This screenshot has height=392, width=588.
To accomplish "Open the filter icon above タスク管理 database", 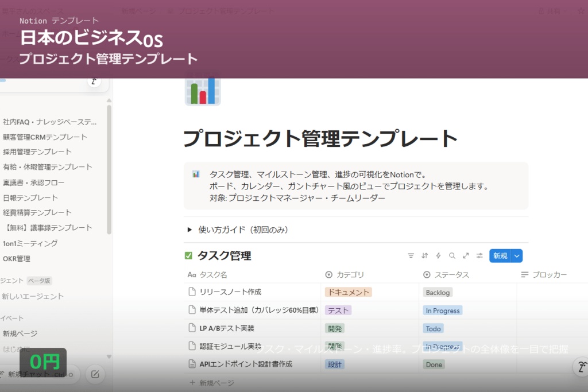I will (x=411, y=255).
